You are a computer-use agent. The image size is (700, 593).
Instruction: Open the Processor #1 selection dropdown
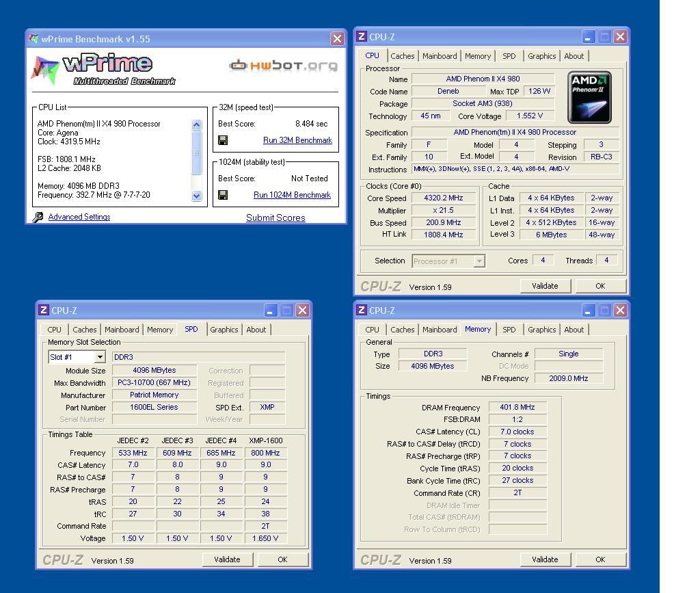(x=479, y=261)
